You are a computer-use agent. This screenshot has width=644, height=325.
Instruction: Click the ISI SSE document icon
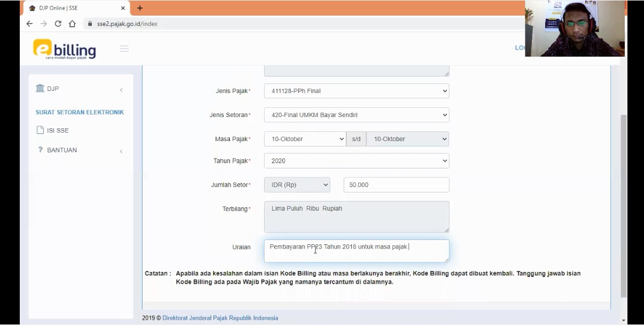coord(40,130)
